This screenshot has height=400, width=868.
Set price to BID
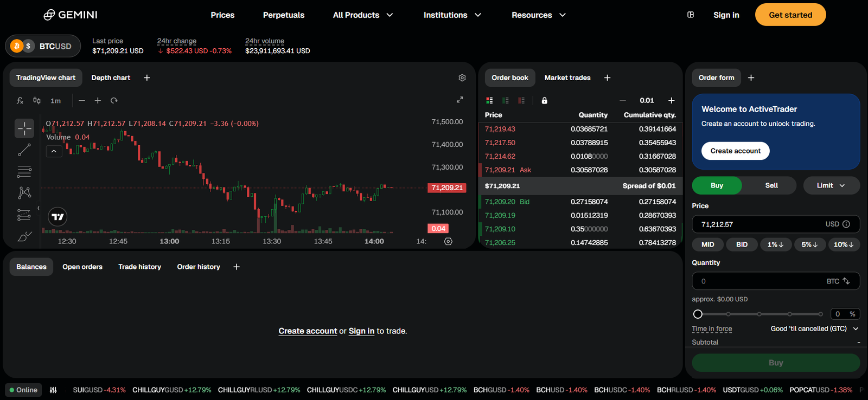tap(742, 244)
